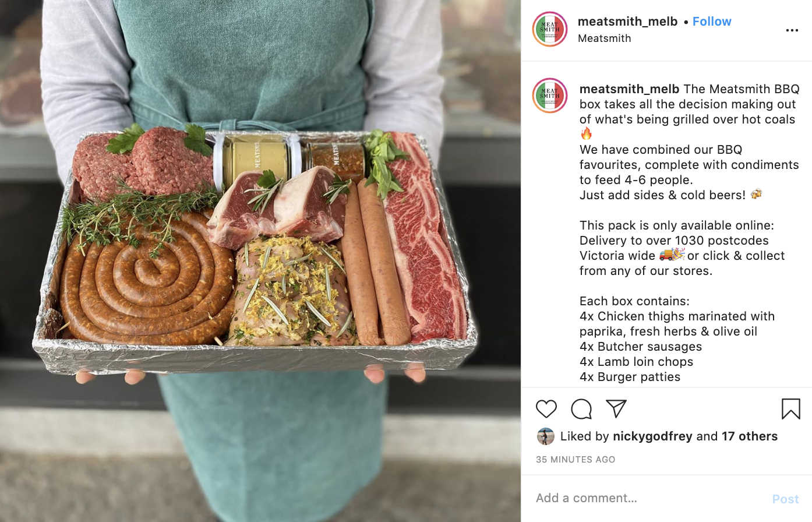Click nickygodfrey's small liker avatar
The image size is (812, 522).
(x=546, y=436)
